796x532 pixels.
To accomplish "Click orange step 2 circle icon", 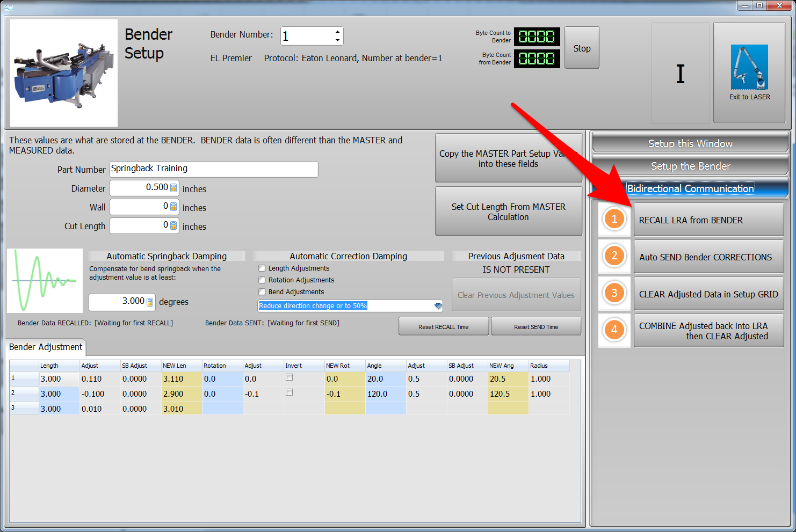I will point(614,256).
